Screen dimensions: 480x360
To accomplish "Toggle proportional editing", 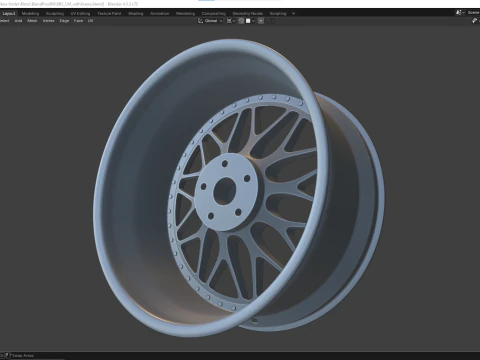I will [x=261, y=21].
